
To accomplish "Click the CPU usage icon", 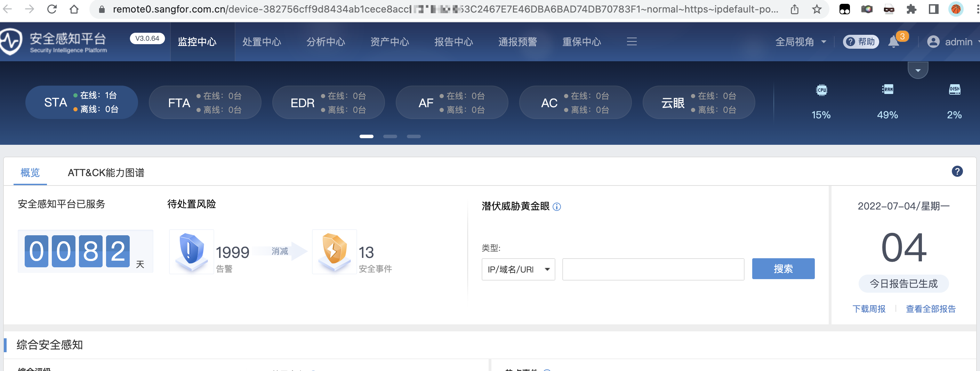I will [821, 90].
